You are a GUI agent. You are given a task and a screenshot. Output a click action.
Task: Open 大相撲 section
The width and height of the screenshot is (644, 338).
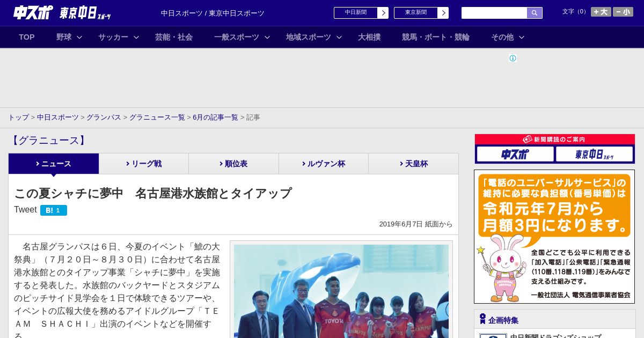[369, 37]
